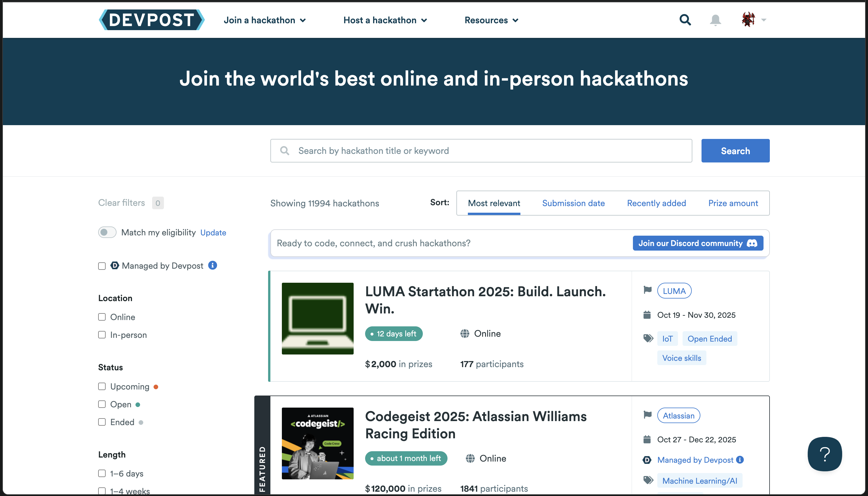The image size is (868, 496).
Task: Expand the Resources menu
Action: [492, 20]
